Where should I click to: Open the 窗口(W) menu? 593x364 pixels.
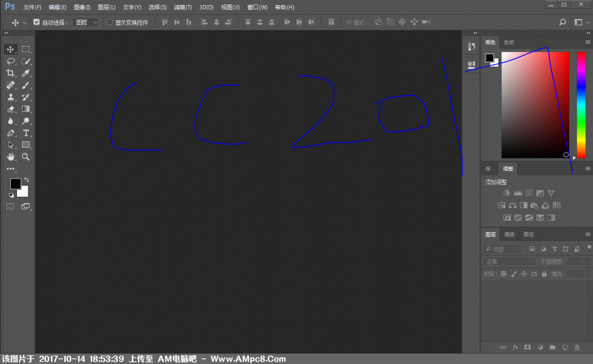(x=257, y=7)
